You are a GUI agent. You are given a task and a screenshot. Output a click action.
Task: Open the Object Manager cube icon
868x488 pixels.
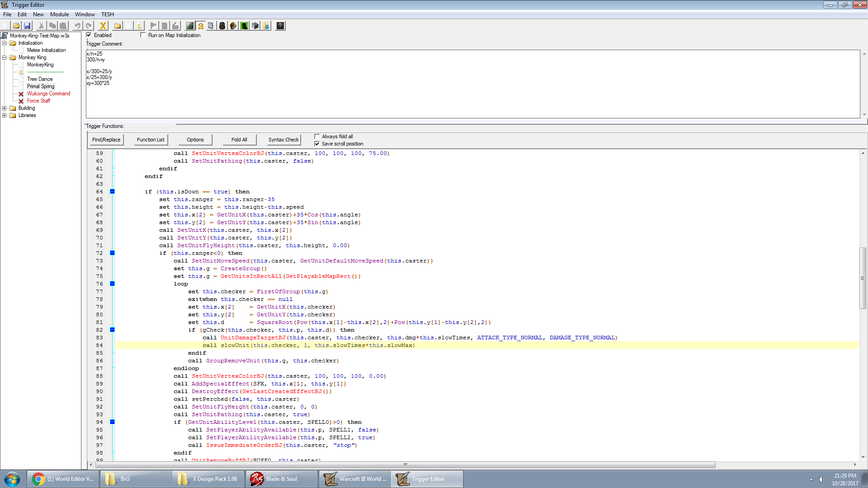click(255, 26)
